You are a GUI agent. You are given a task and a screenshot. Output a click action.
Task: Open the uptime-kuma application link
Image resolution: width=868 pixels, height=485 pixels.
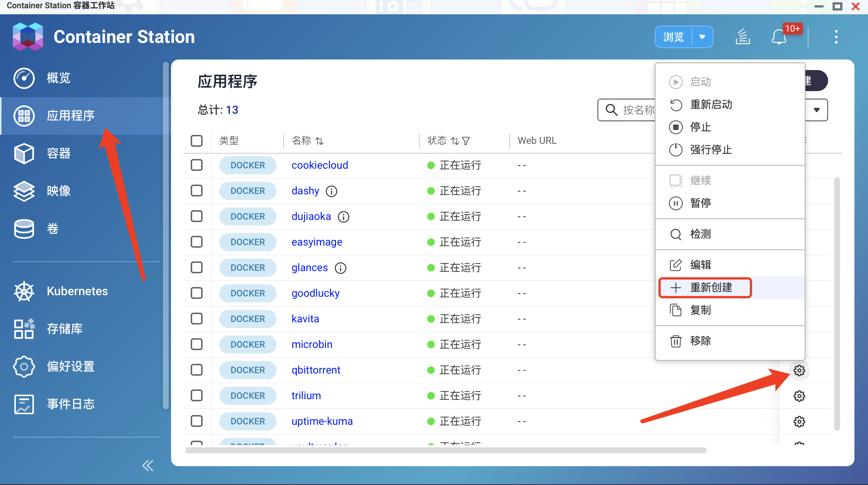click(322, 421)
